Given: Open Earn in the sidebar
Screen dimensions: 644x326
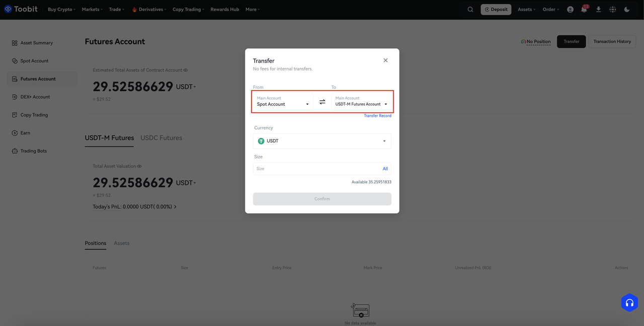Looking at the screenshot, I should click(42, 133).
